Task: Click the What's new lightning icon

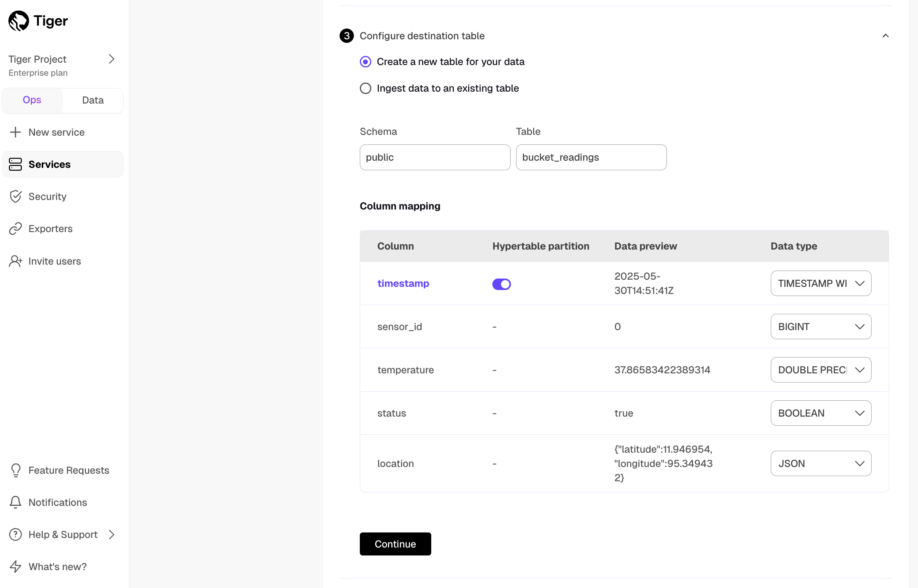Action: [x=15, y=567]
